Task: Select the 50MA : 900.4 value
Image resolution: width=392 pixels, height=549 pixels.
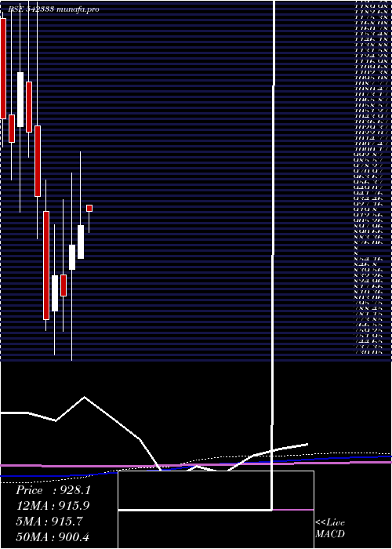Action: point(54,536)
